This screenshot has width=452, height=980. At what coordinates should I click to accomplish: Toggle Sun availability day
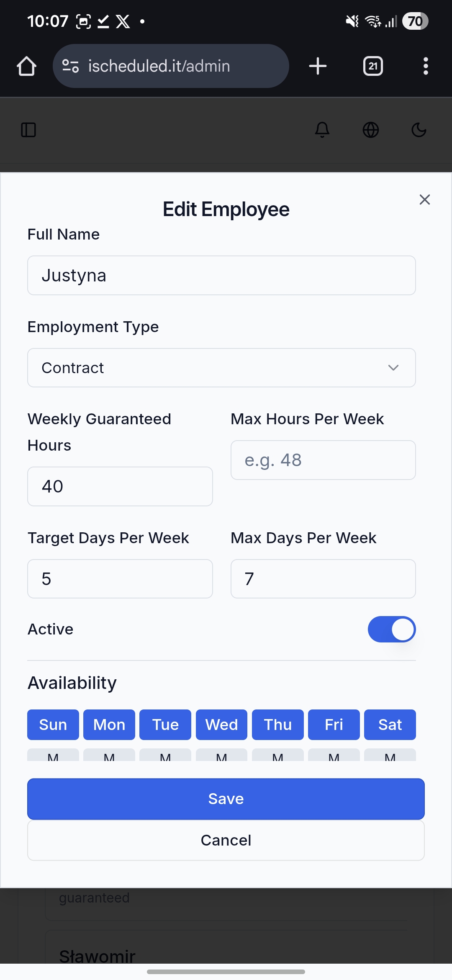(53, 725)
